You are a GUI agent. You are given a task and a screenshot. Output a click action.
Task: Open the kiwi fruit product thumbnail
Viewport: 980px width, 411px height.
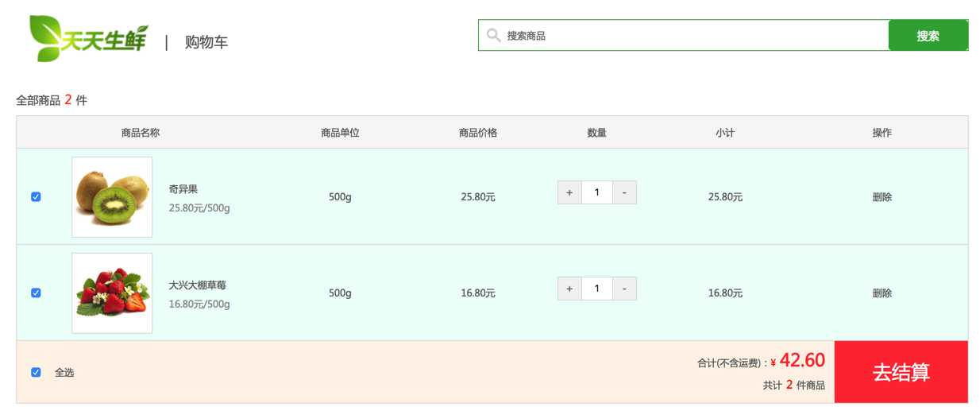[112, 197]
